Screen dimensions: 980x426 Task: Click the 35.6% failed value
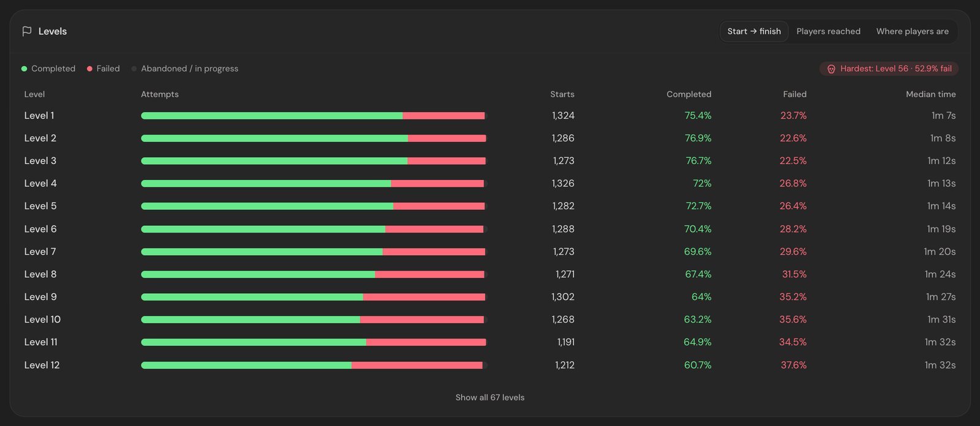pyautogui.click(x=793, y=319)
